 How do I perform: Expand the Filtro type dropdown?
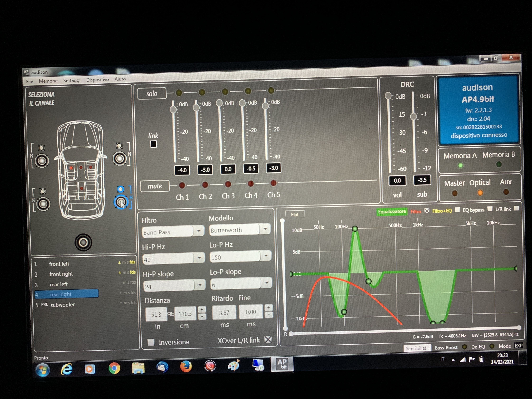pyautogui.click(x=199, y=231)
